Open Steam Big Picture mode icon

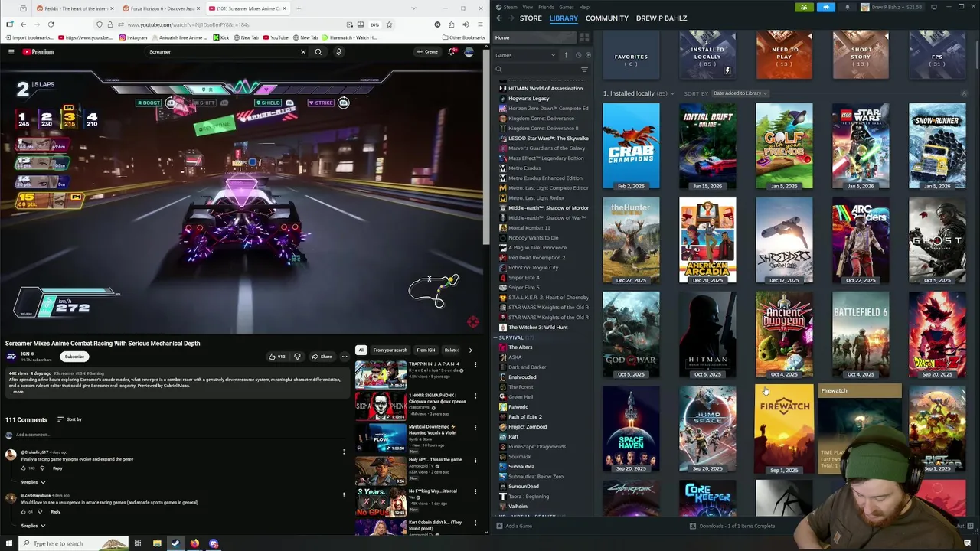point(933,7)
